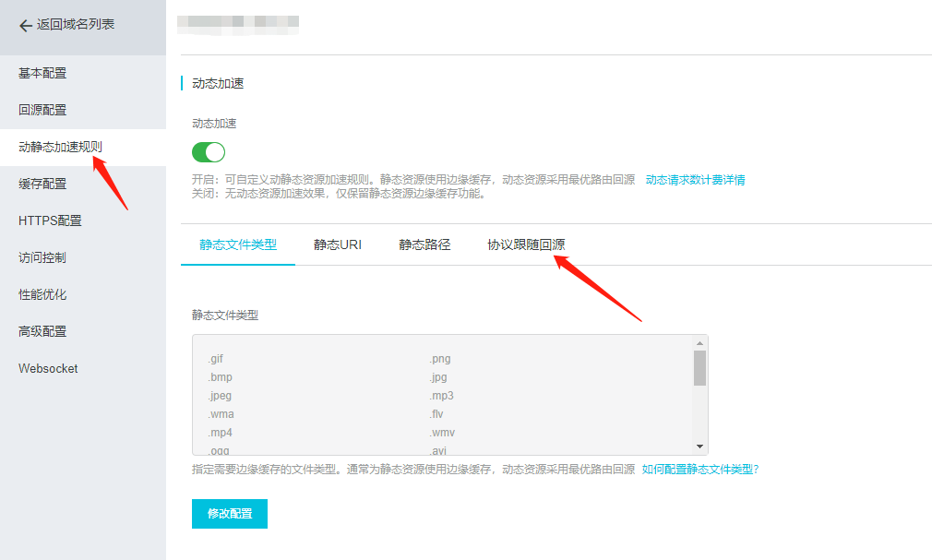The height and width of the screenshot is (560, 932).
Task: Switch to the 静态路径 tab
Action: [424, 244]
